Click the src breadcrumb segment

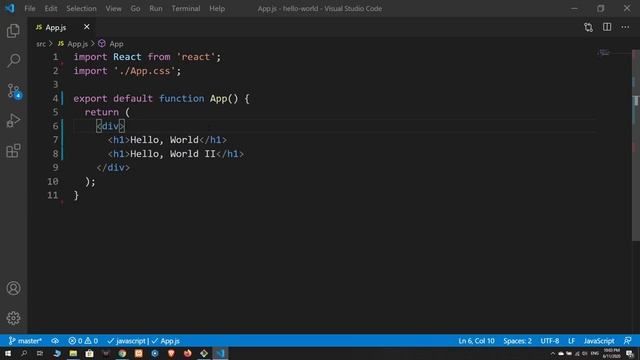point(41,44)
